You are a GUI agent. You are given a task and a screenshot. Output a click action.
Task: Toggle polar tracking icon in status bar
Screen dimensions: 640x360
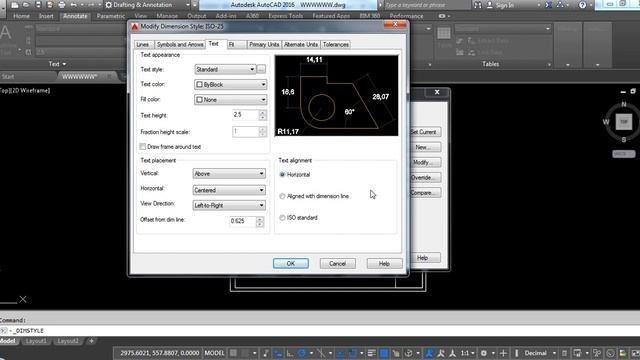click(x=302, y=353)
